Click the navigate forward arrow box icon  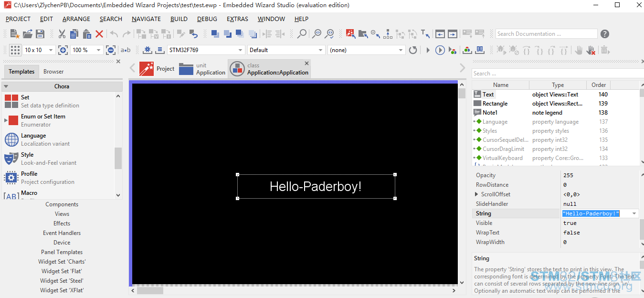click(453, 34)
